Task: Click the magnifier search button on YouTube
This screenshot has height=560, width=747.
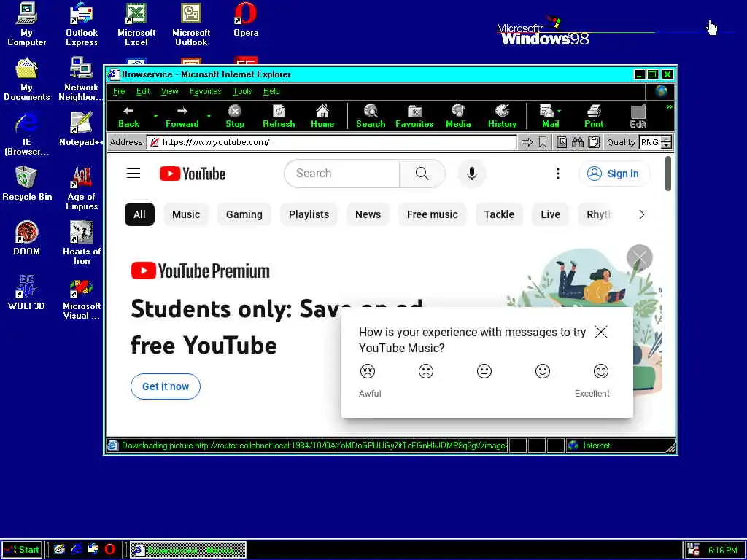Action: click(422, 174)
